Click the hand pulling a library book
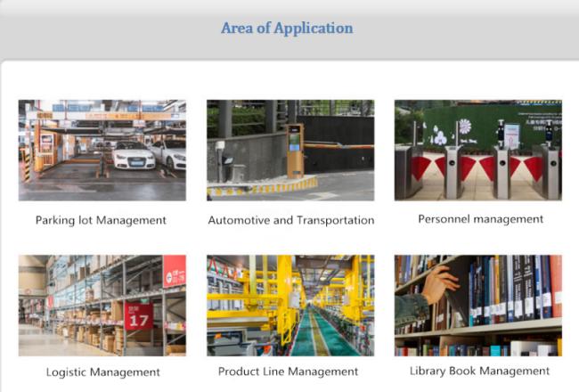This screenshot has height=392, width=579. click(439, 284)
